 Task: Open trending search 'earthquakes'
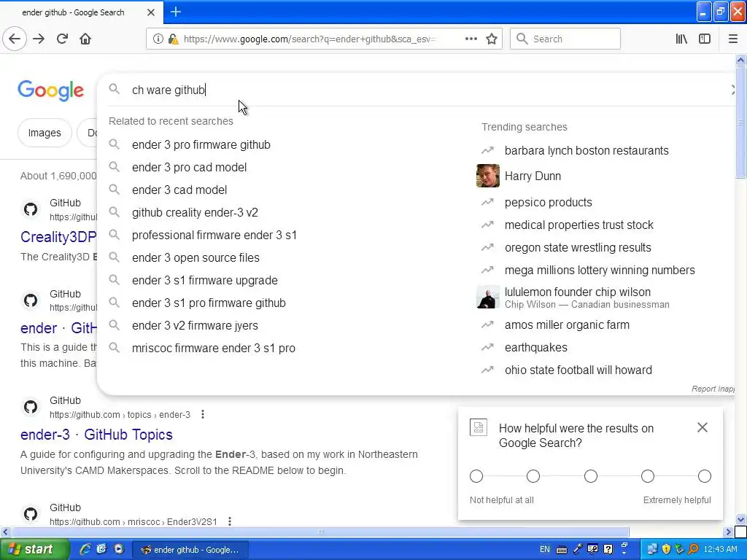pos(536,348)
